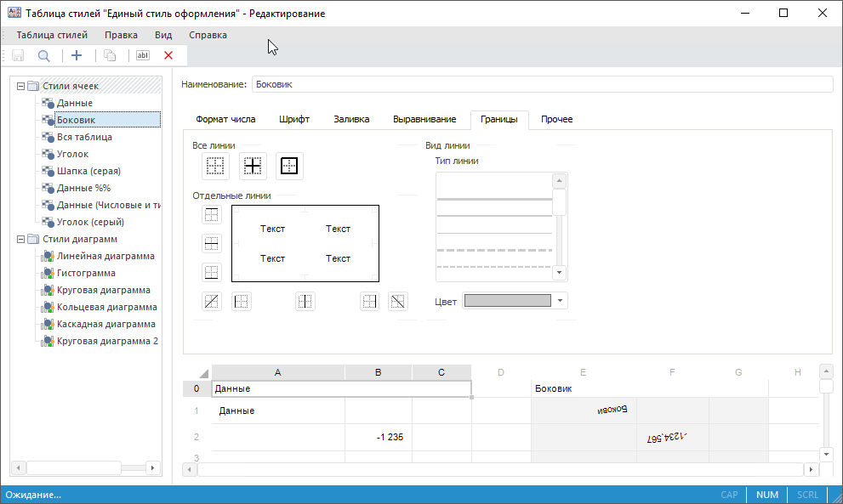The image size is (843, 504).
Task: Switch to the Шрифт tab
Action: 294,119
